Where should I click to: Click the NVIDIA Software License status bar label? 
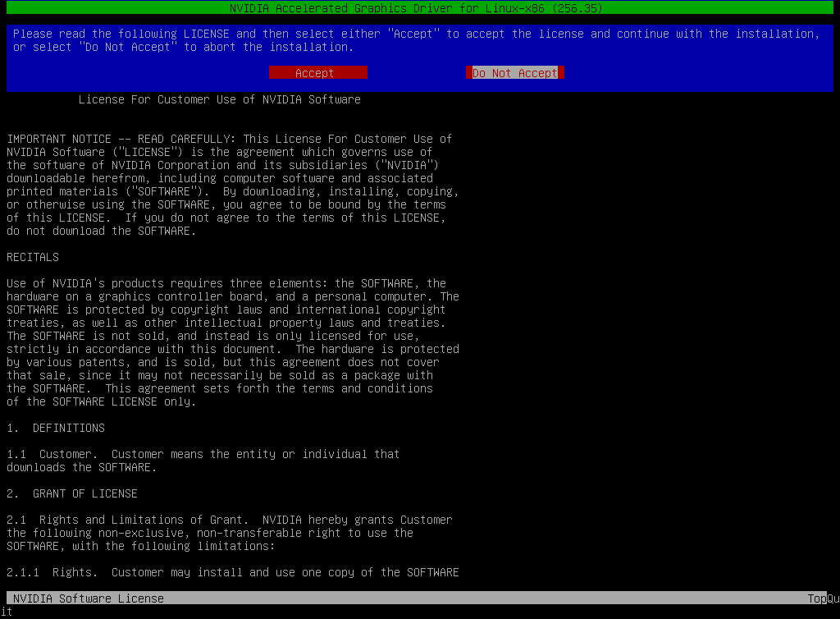(x=89, y=598)
